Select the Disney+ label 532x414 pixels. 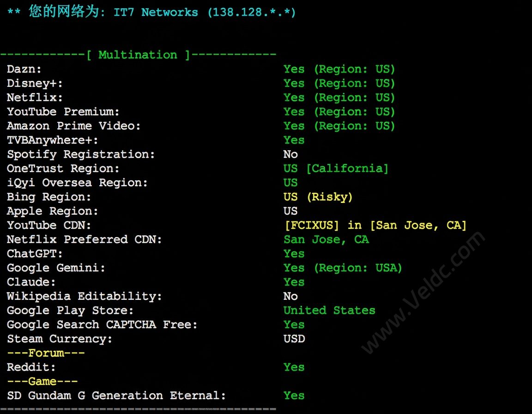coord(35,84)
